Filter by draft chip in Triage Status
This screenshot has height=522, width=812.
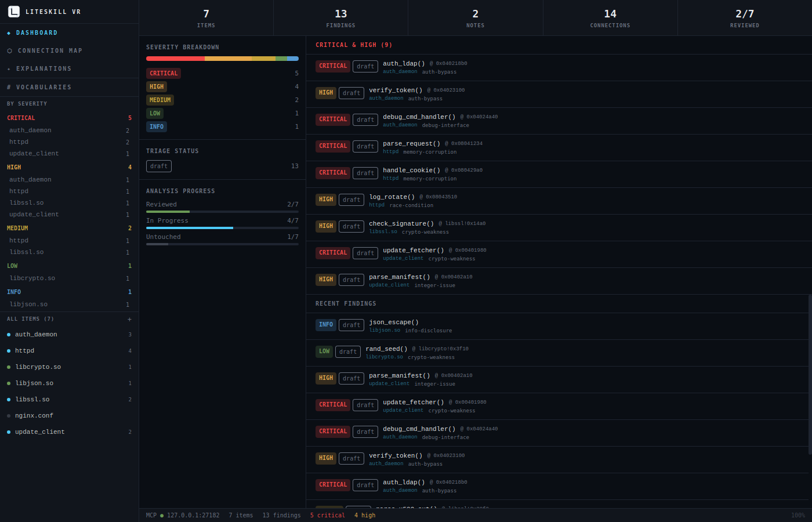point(159,166)
